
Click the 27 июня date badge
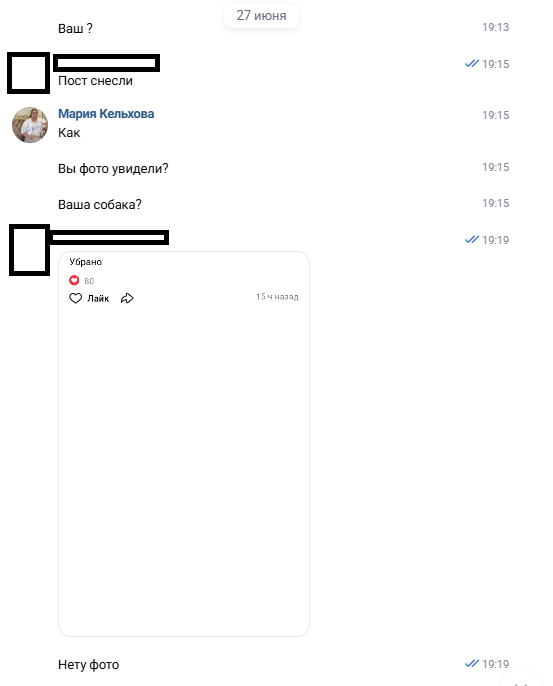(x=261, y=16)
